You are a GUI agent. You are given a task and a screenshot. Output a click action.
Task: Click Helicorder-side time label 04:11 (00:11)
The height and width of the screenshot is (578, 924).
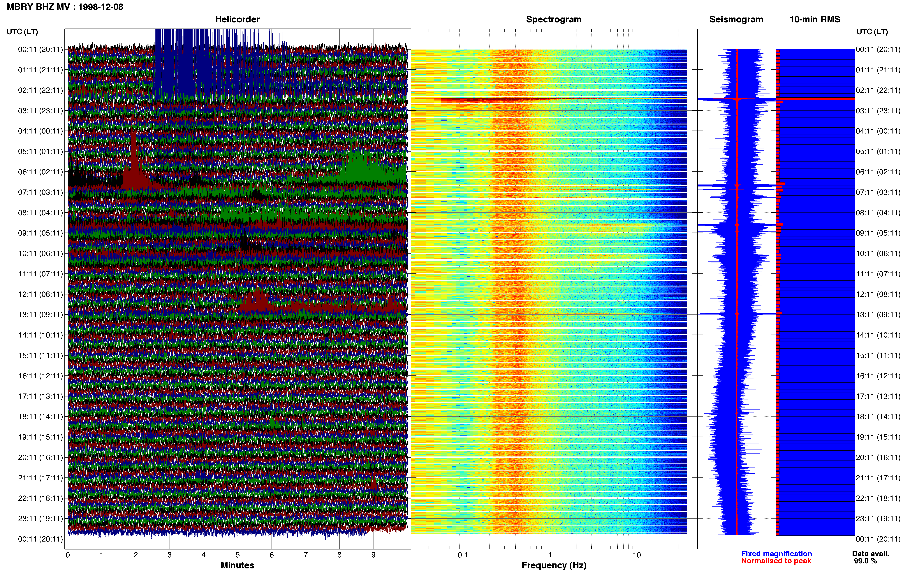pos(41,131)
